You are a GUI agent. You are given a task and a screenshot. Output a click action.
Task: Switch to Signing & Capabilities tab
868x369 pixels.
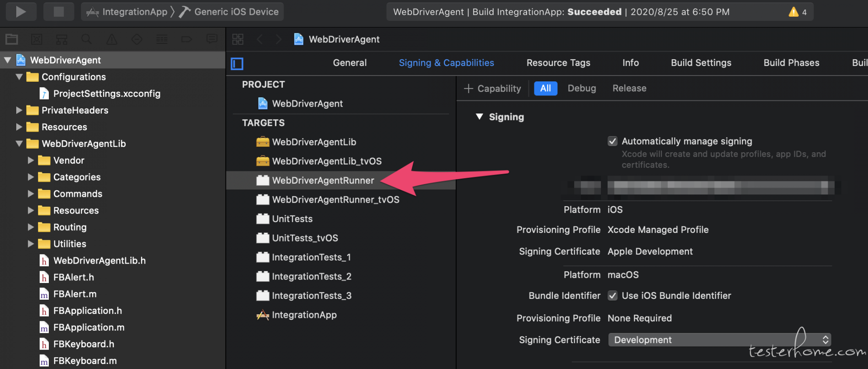446,63
